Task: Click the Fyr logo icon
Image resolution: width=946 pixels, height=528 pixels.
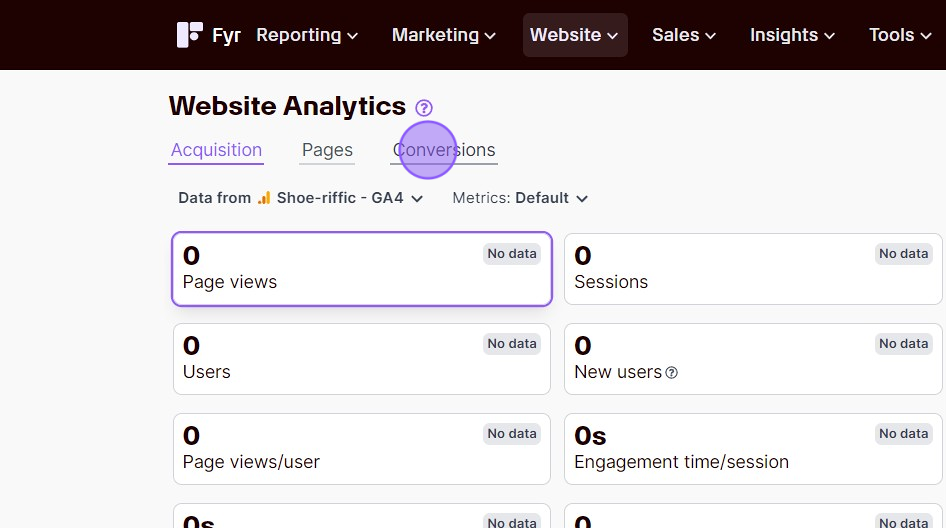Action: [x=189, y=35]
